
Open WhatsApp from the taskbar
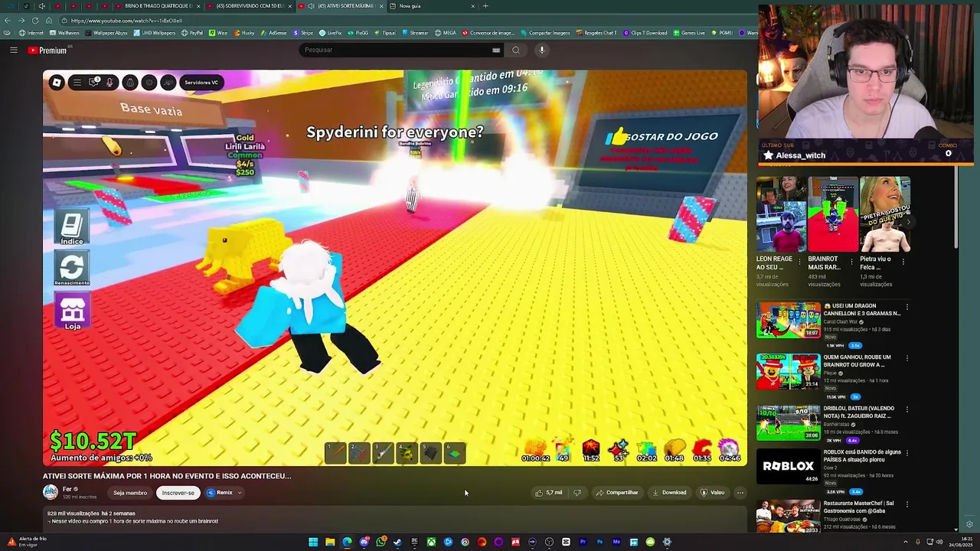381,542
